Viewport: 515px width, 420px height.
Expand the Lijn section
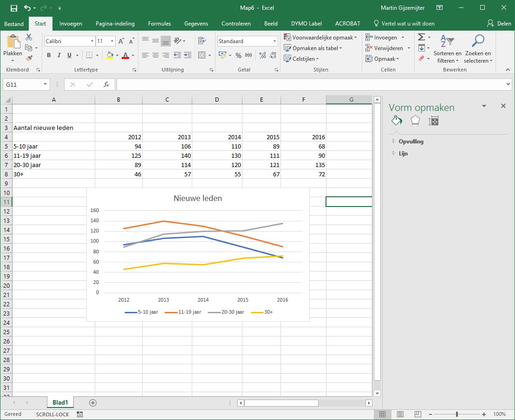click(x=403, y=154)
